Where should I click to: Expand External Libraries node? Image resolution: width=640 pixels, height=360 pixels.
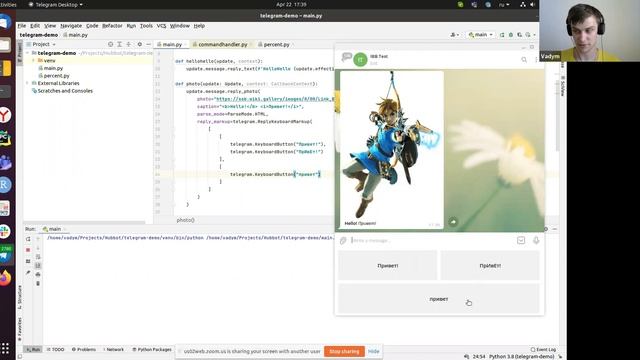pos(27,83)
